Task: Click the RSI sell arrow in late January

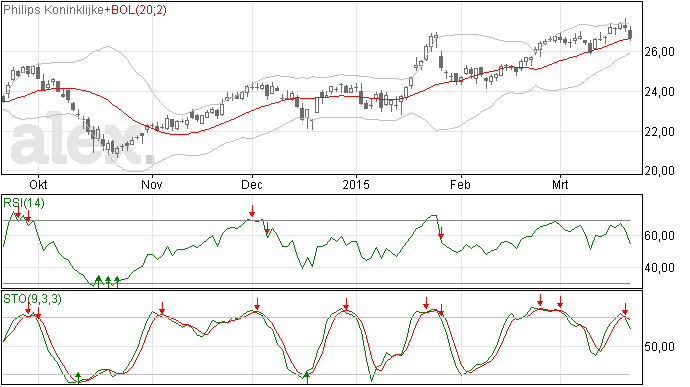Action: pyautogui.click(x=441, y=233)
